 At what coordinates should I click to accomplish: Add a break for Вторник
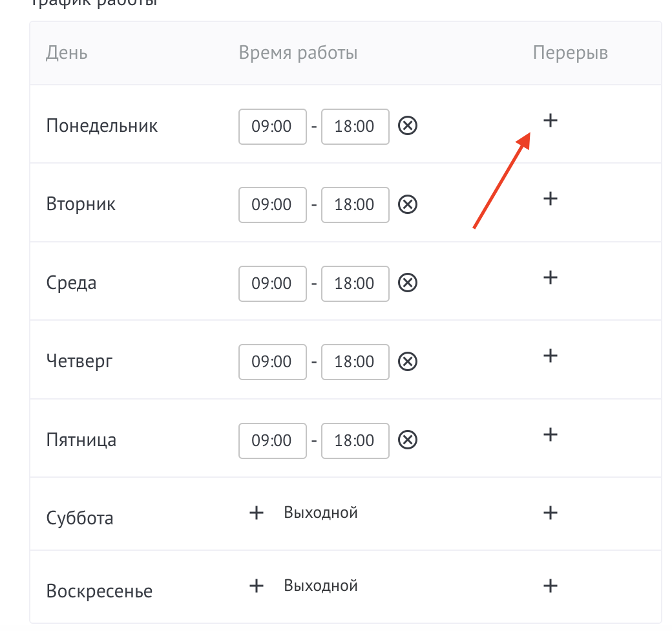pyautogui.click(x=550, y=198)
